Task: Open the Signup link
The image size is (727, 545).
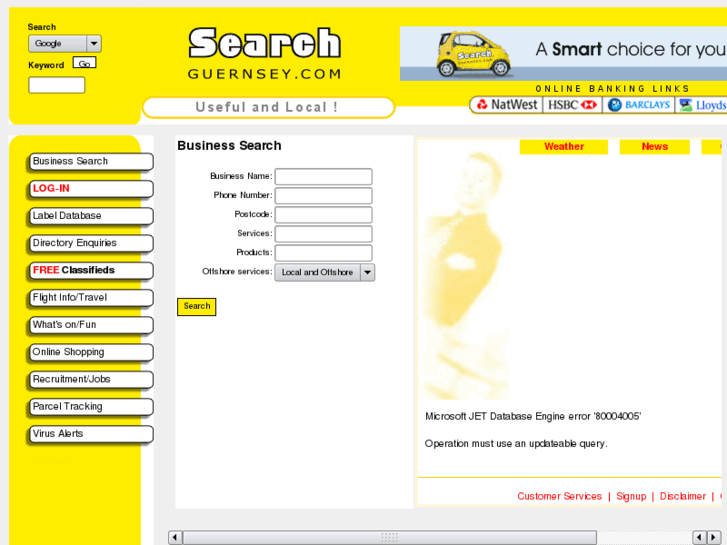Action: 631,496
